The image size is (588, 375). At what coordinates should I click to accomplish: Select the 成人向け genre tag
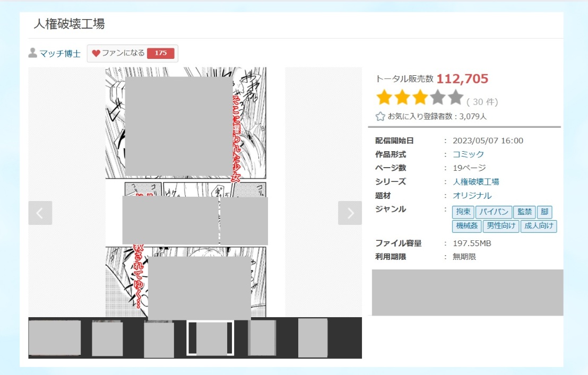point(538,226)
